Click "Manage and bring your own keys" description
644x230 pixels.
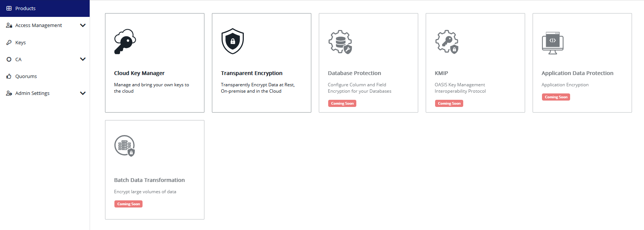pyautogui.click(x=152, y=88)
